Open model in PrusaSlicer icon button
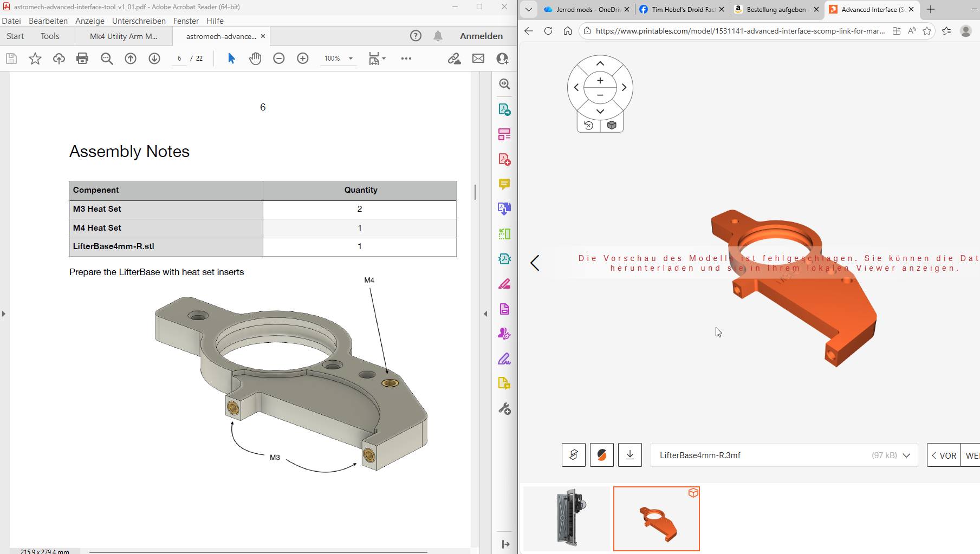The image size is (980, 554). (602, 455)
